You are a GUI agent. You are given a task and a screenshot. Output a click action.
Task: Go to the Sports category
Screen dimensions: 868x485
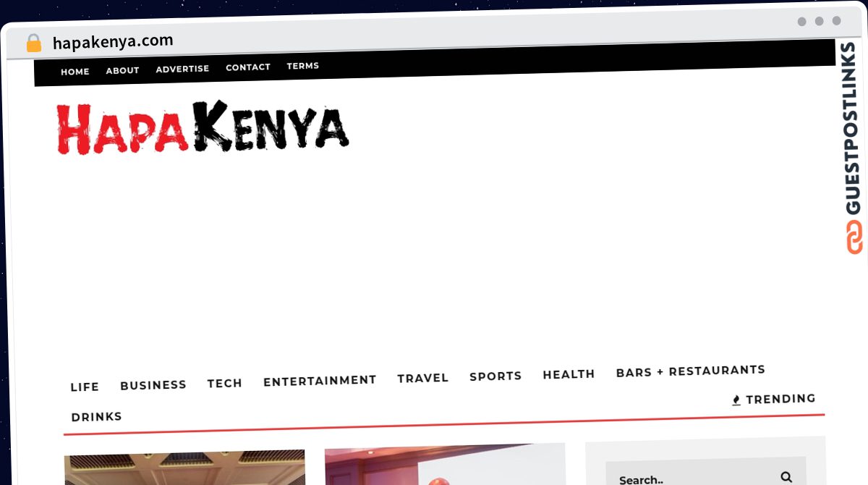[495, 376]
